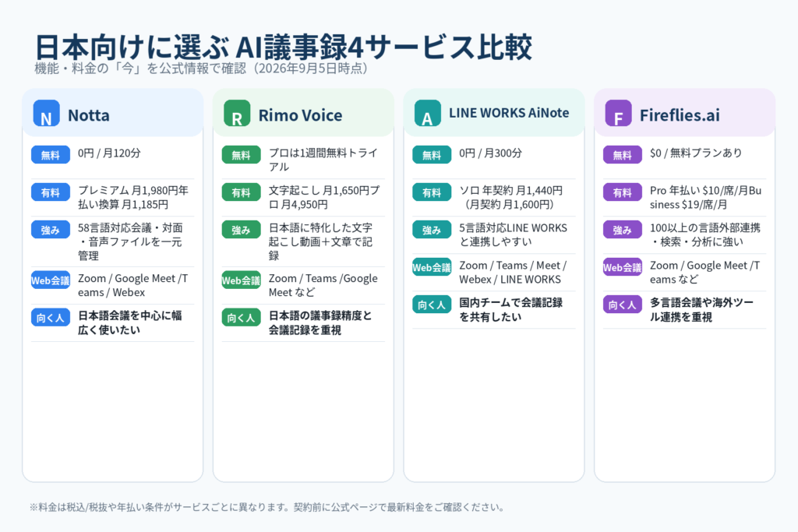The width and height of the screenshot is (798, 532).
Task: Click the teal 無料 badge in LINE WORKS AiNote card
Action: [x=432, y=155]
